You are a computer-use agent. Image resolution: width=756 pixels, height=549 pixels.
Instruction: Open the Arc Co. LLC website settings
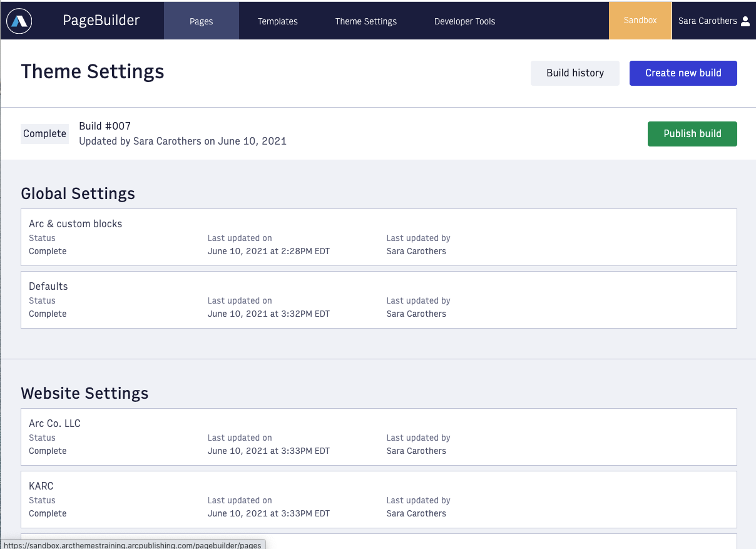point(379,437)
